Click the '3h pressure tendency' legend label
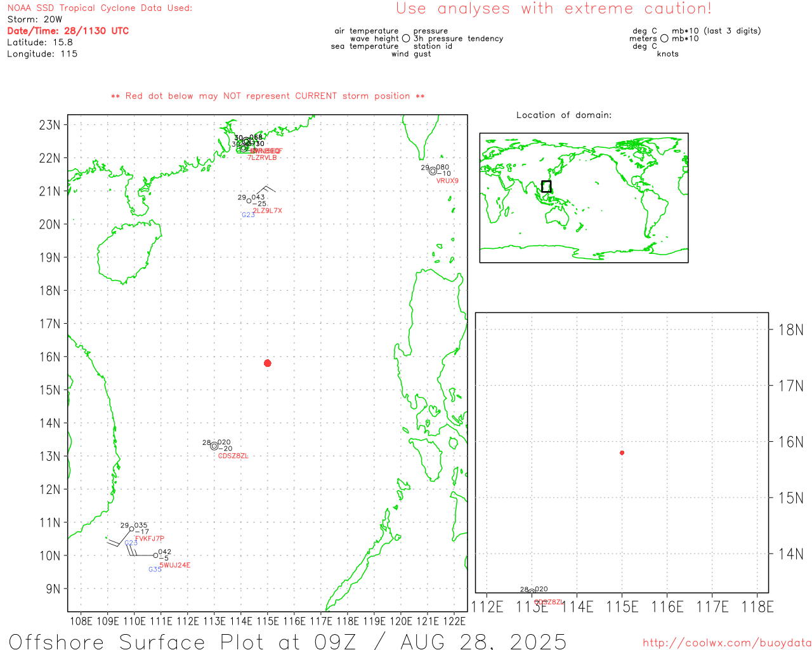 (x=459, y=39)
